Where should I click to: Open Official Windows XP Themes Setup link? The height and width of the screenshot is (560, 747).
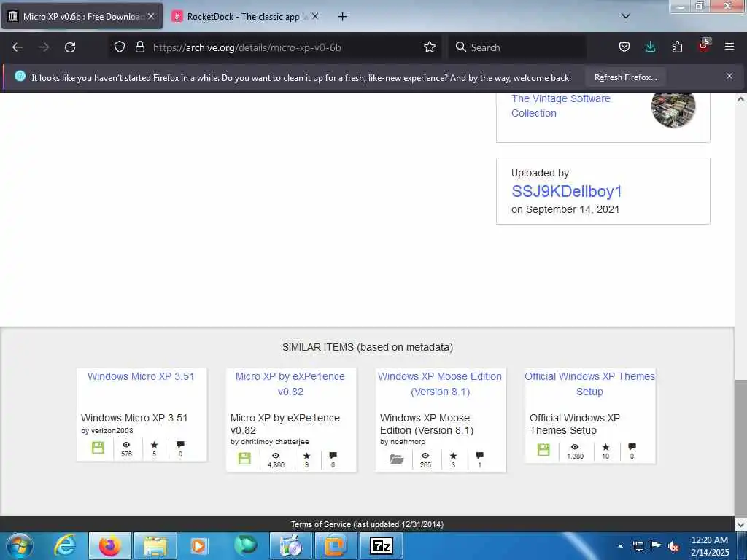pyautogui.click(x=589, y=384)
